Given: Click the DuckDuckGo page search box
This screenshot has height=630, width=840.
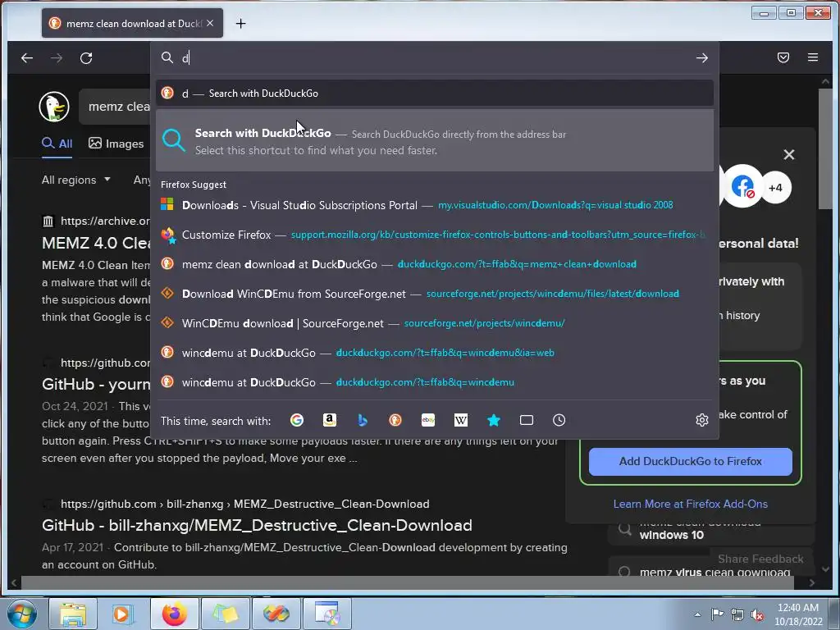Looking at the screenshot, I should point(115,107).
